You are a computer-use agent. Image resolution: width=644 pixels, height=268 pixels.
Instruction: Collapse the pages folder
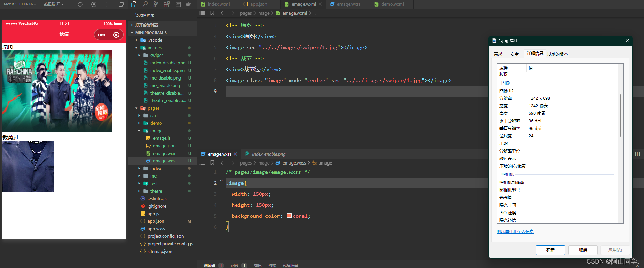[162, 108]
